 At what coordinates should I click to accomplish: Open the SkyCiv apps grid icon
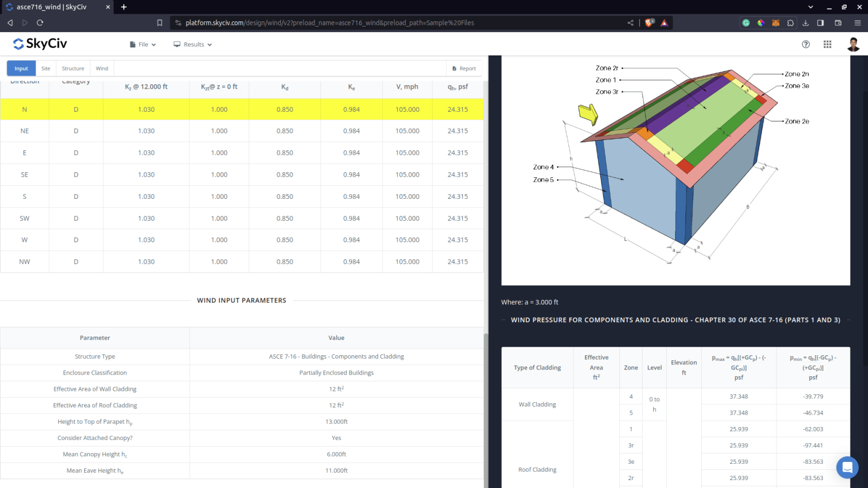[x=827, y=44]
